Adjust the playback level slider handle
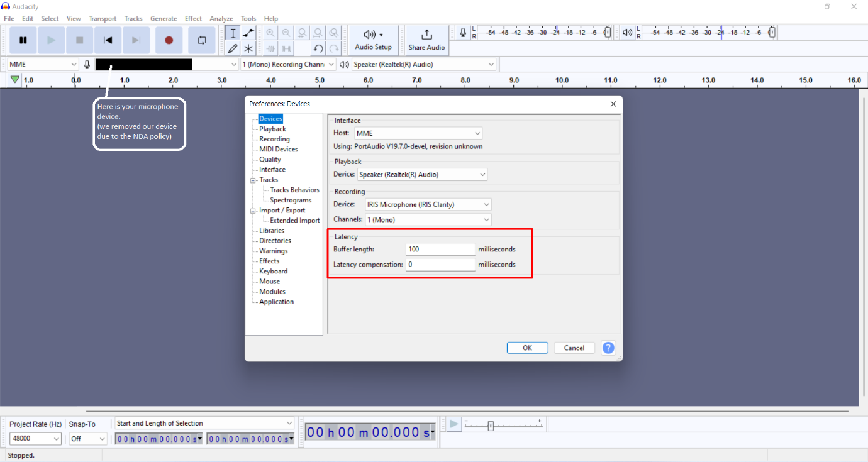Viewport: 868px width, 462px height. click(772, 32)
